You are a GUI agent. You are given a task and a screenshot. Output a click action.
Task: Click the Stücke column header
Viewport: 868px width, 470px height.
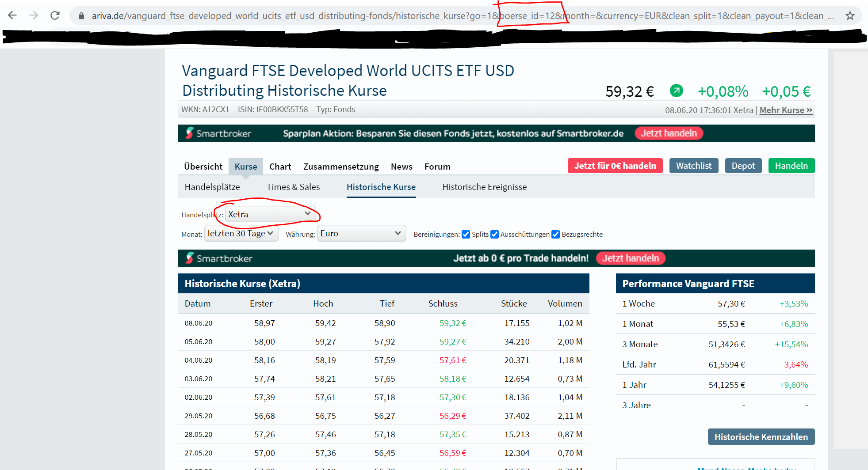(514, 303)
